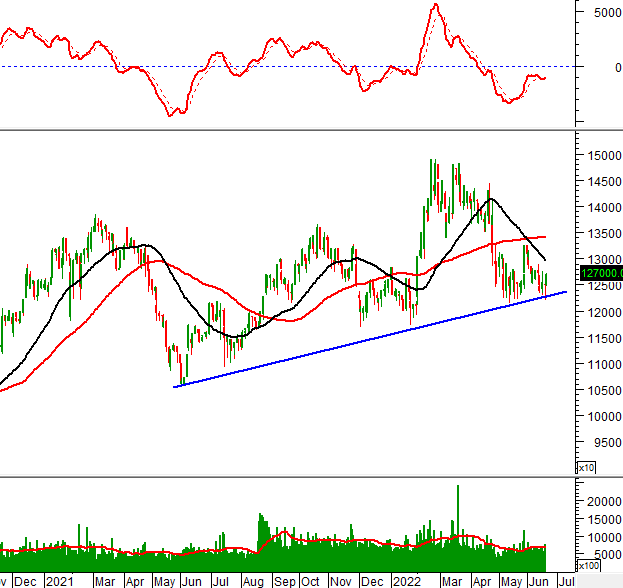
Task: Click the 14500 price axis label
Action: 600,182
